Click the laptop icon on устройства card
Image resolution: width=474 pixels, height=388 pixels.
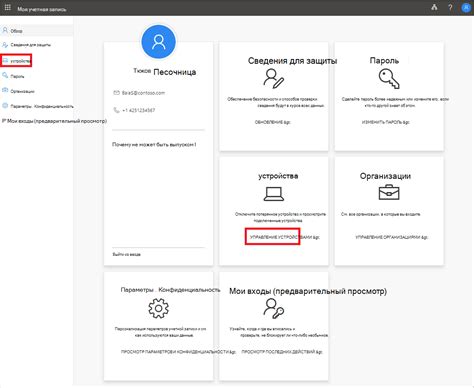tap(274, 194)
